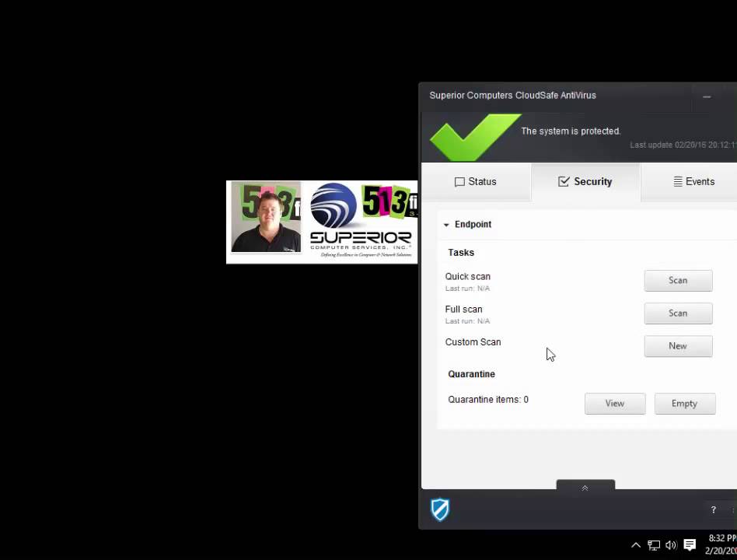This screenshot has height=560, width=737.
Task: Show hidden tray icons chevron
Action: click(635, 545)
